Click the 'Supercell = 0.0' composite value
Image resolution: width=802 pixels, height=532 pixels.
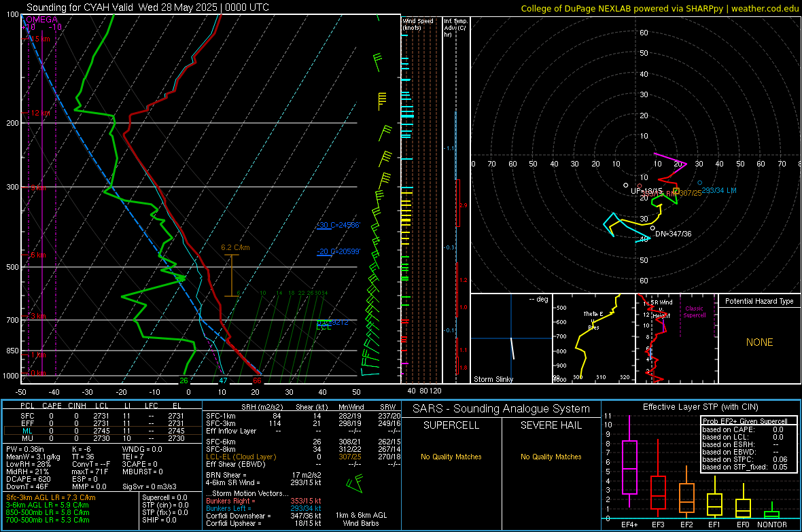(164, 497)
